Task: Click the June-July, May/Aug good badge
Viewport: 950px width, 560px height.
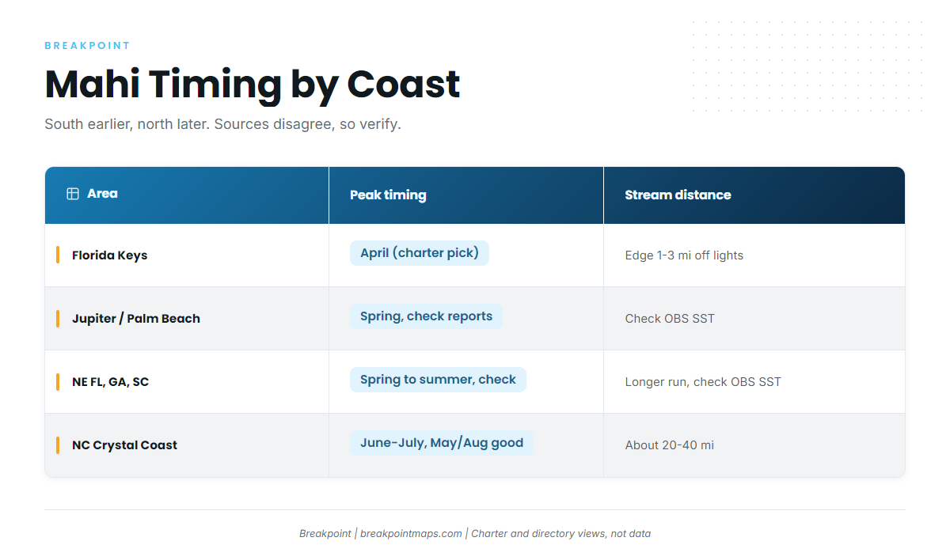Action: coord(442,443)
